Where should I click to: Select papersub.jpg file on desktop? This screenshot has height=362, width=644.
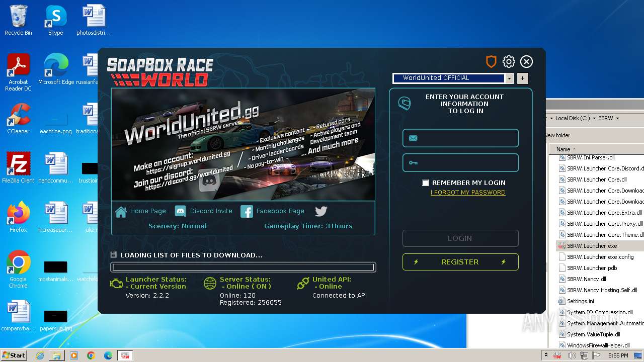point(56,320)
